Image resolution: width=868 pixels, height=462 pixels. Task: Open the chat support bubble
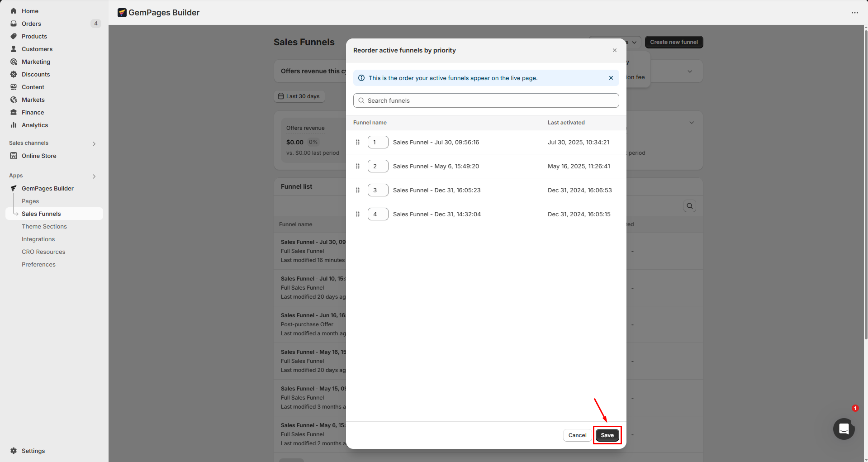point(844,429)
